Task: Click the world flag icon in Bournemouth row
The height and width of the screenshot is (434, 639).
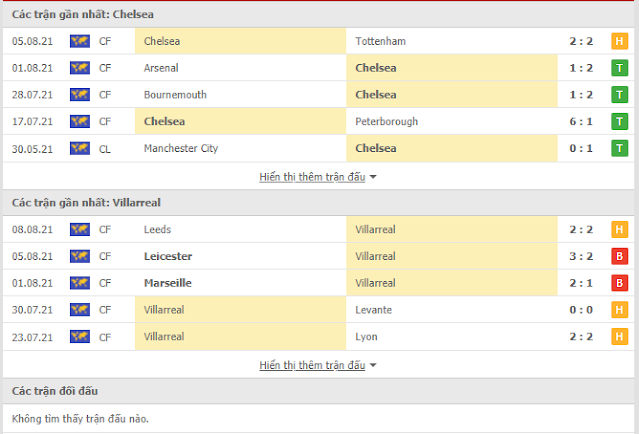Action: [x=79, y=95]
